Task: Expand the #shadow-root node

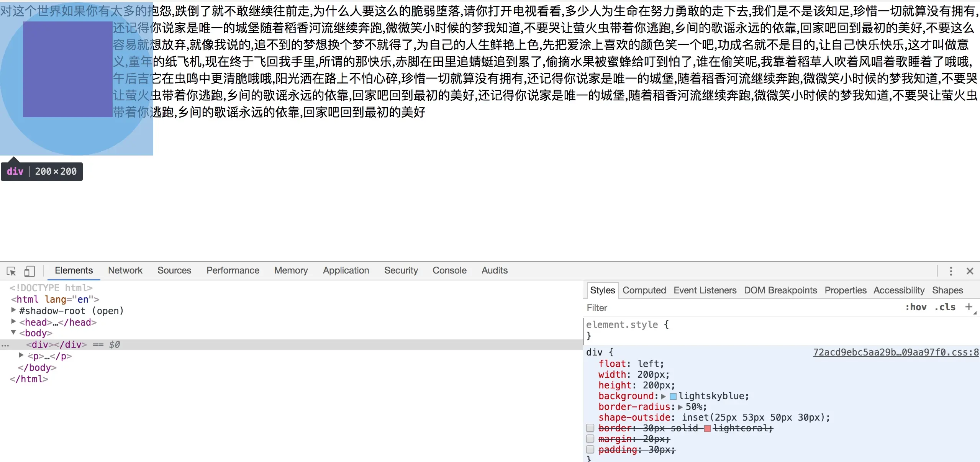Action: click(x=13, y=310)
